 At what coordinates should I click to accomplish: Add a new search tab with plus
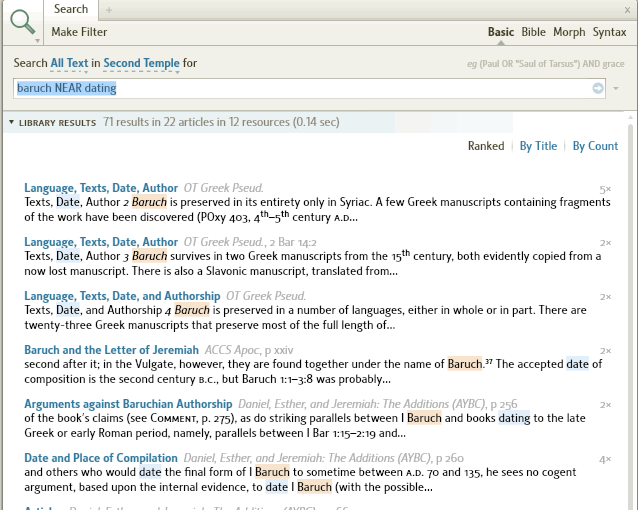(109, 10)
